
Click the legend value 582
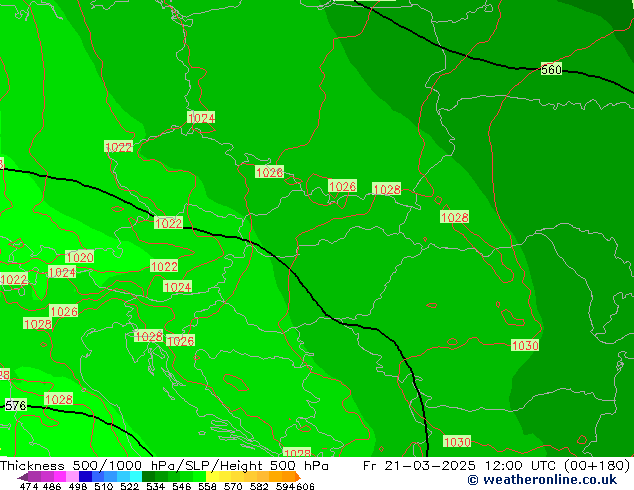259,486
